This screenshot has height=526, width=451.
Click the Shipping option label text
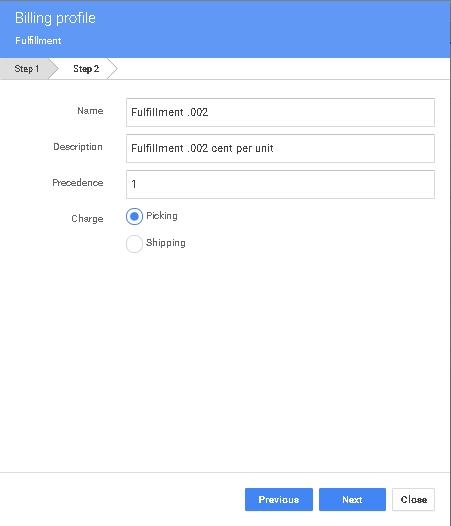166,243
